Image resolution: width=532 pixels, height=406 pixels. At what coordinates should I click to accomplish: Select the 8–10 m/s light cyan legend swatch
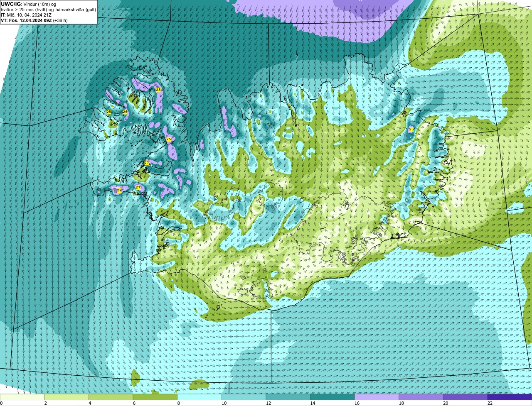click(x=199, y=397)
